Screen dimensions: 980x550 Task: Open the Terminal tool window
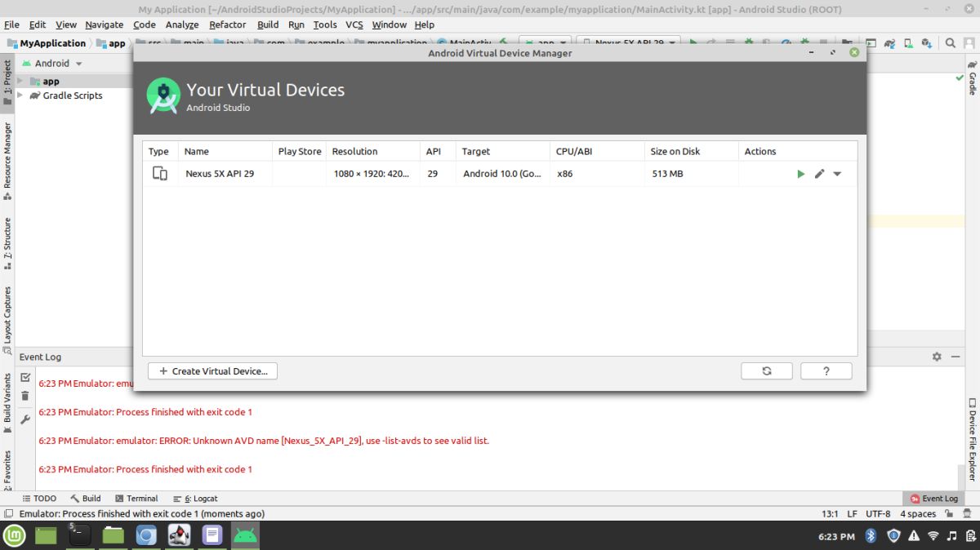point(136,498)
